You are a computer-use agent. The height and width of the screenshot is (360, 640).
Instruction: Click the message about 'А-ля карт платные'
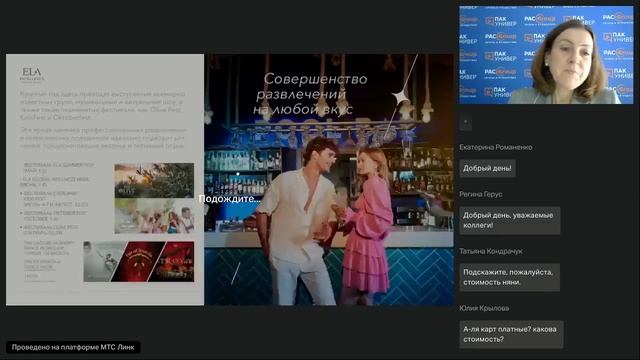click(511, 334)
